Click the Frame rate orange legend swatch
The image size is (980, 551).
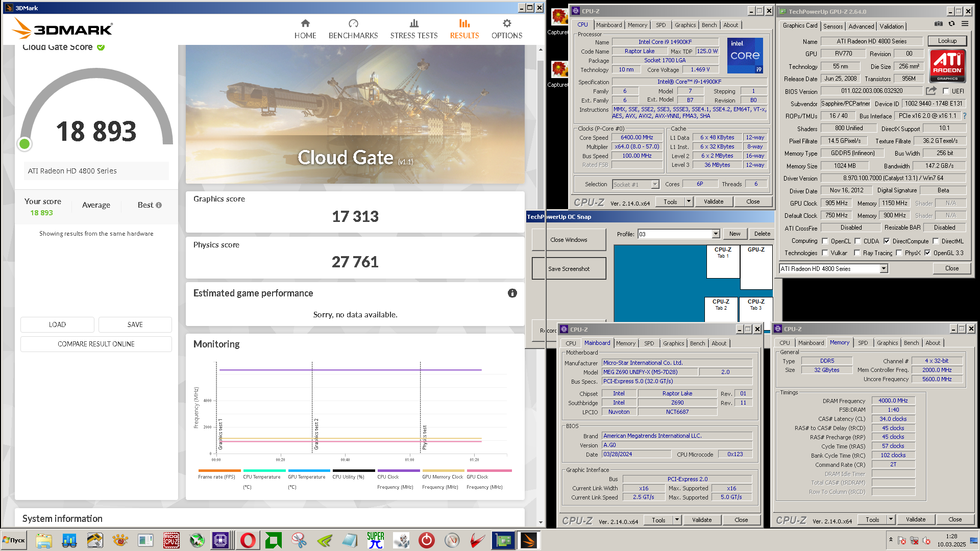pyautogui.click(x=219, y=471)
